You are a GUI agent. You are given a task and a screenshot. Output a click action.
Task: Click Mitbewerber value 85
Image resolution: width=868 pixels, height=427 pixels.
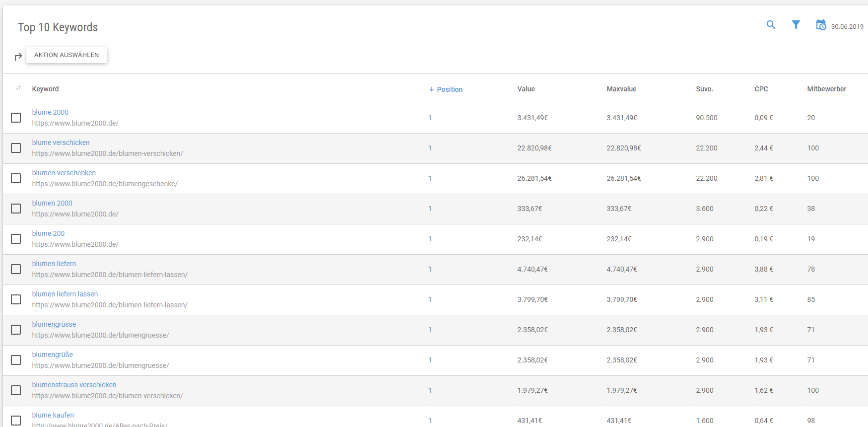811,299
